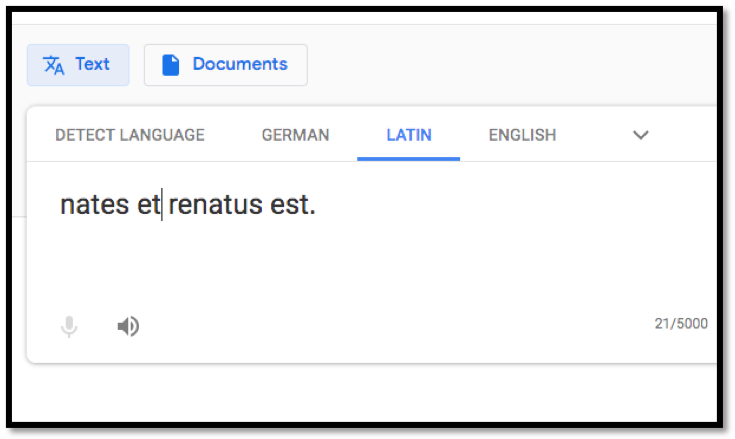Select the Latin language tab
Viewport: 735px width, 439px height.
point(409,135)
